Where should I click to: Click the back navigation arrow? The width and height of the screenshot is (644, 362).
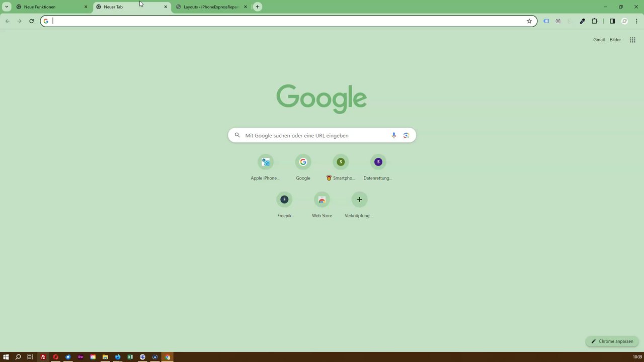pos(7,21)
